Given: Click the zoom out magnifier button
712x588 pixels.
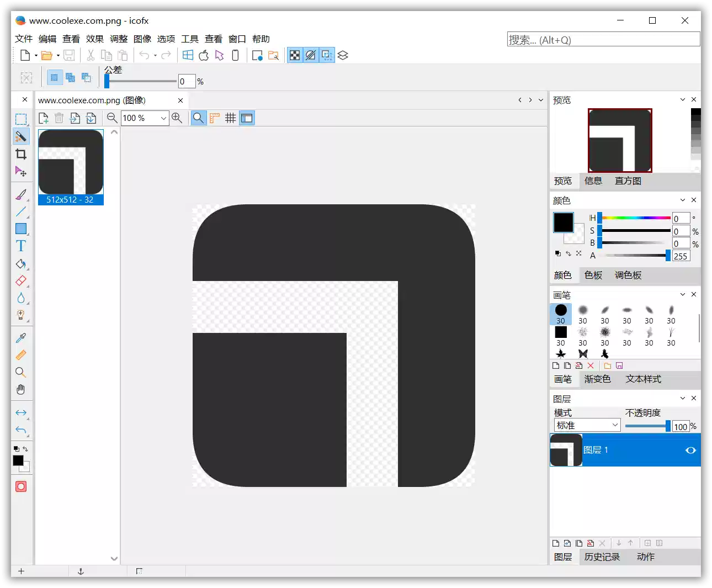Looking at the screenshot, I should click(x=112, y=118).
